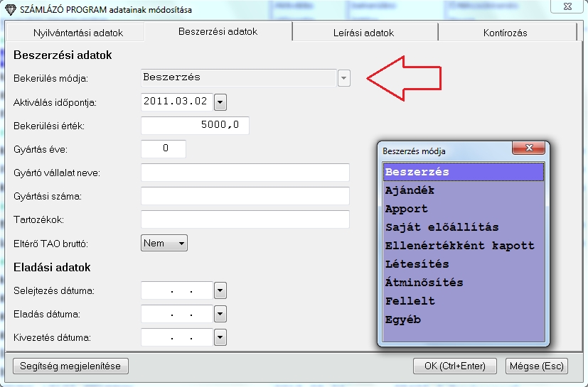Expand the Eltérő TAO bruttó dropdown
Image resolution: width=588 pixels, height=387 pixels.
182,244
